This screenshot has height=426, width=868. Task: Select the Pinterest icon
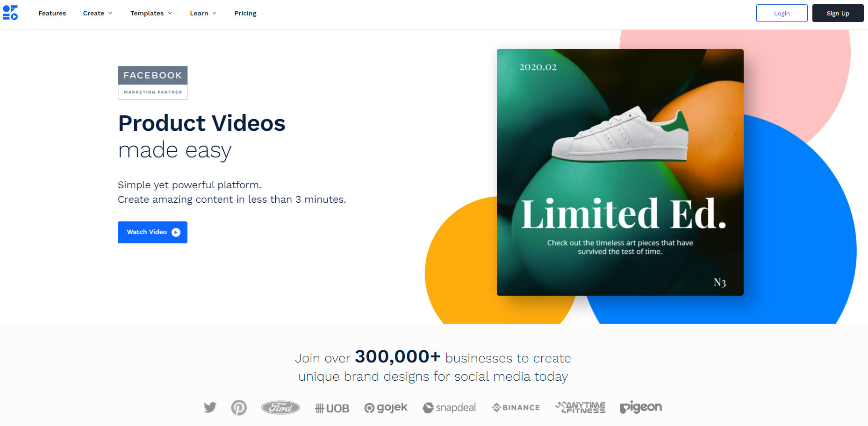point(239,407)
